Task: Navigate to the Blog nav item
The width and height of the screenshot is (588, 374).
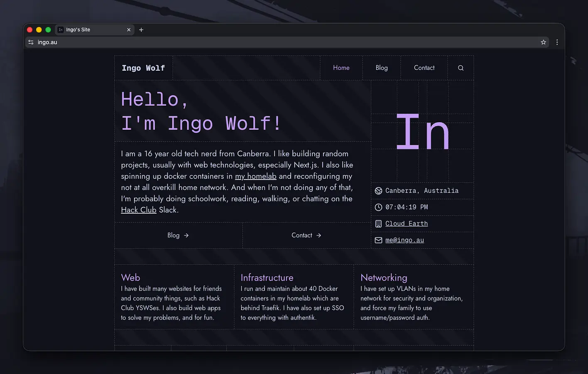Action: (x=381, y=67)
